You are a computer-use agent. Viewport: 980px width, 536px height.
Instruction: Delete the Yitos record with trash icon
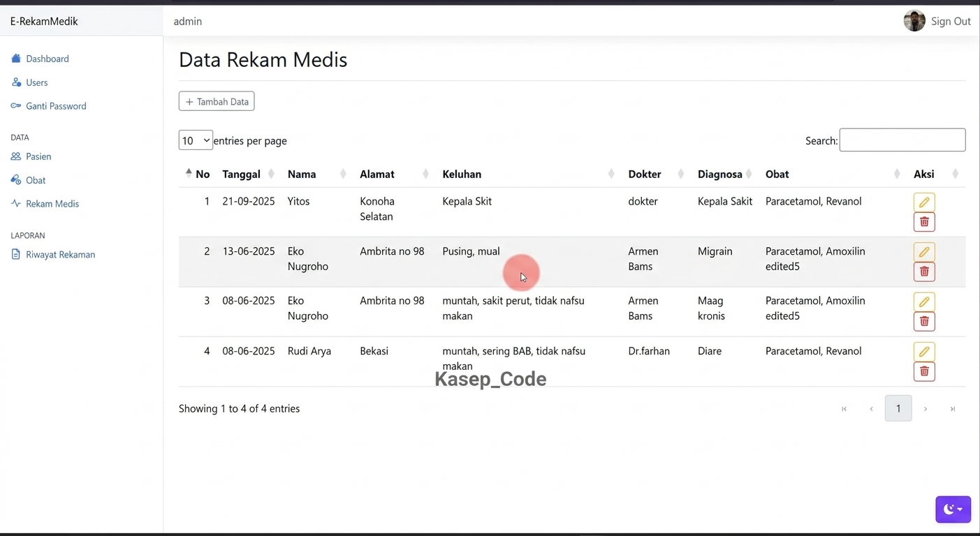[x=924, y=222]
